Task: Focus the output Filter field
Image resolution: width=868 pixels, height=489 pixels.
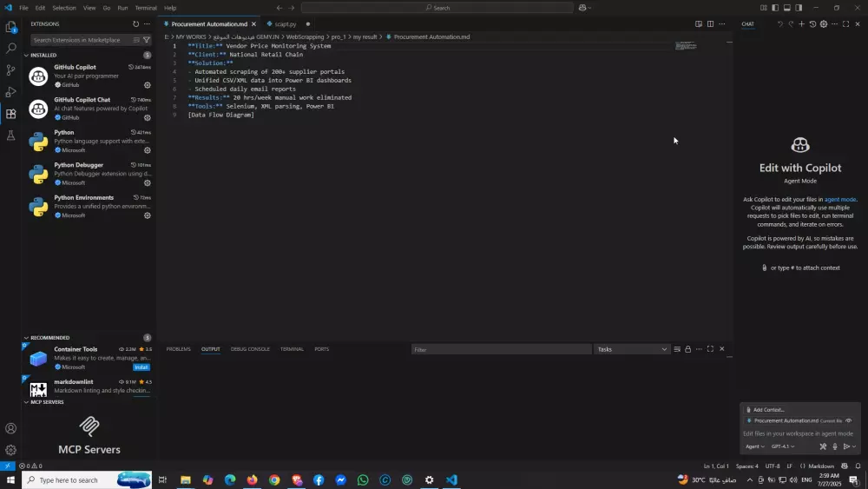Action: [x=502, y=349]
